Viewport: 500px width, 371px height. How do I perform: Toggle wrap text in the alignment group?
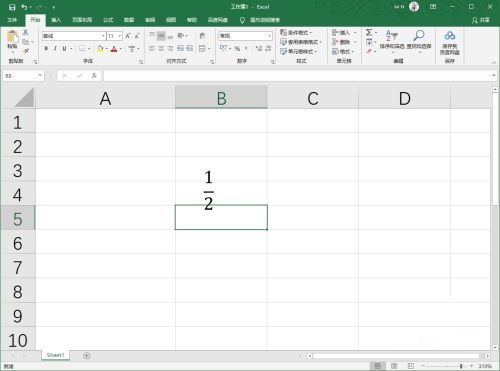coord(202,36)
